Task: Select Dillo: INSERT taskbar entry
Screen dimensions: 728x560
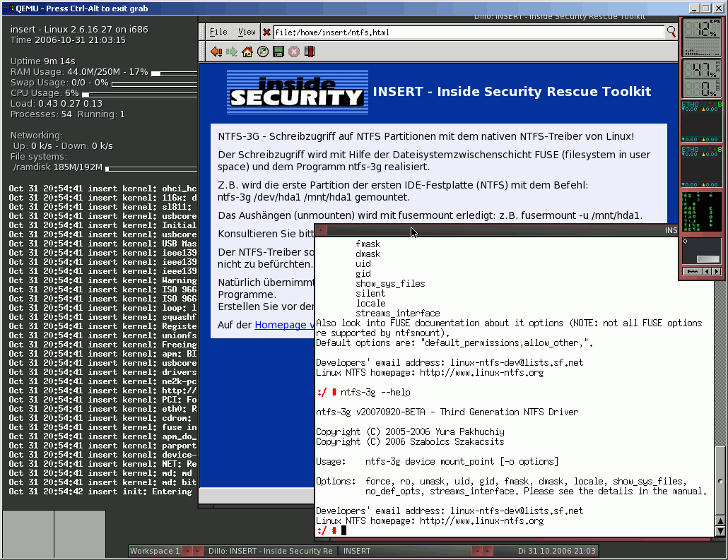Action: 271,551
